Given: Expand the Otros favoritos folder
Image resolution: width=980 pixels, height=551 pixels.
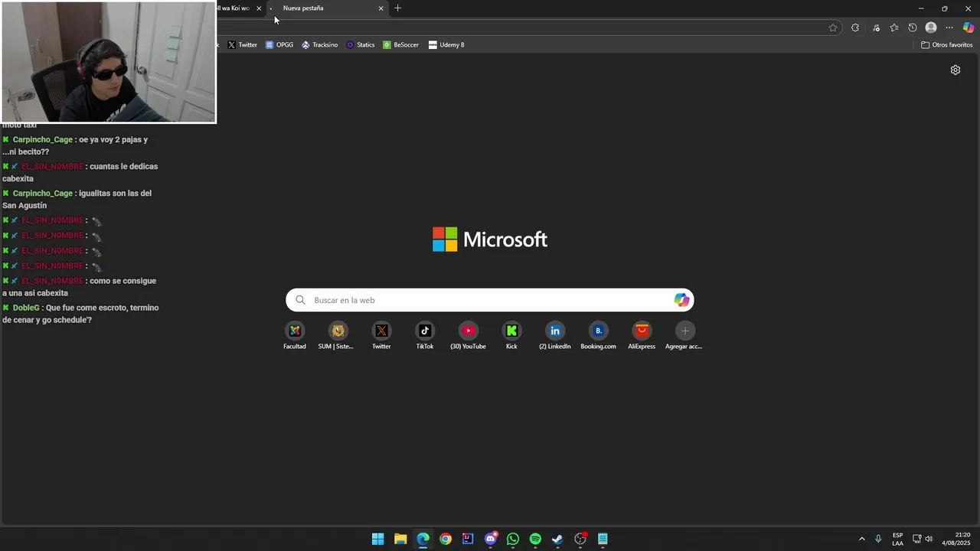Looking at the screenshot, I should coord(946,44).
